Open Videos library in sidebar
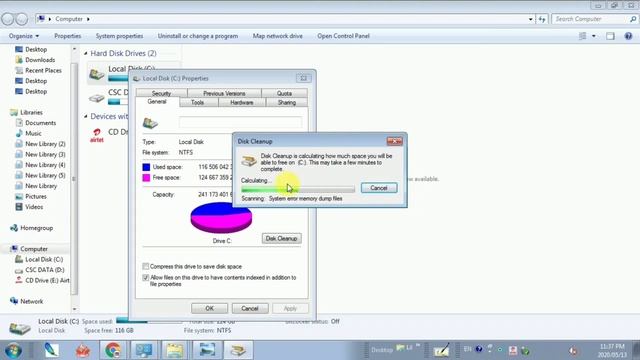The image size is (640, 360). [34, 207]
